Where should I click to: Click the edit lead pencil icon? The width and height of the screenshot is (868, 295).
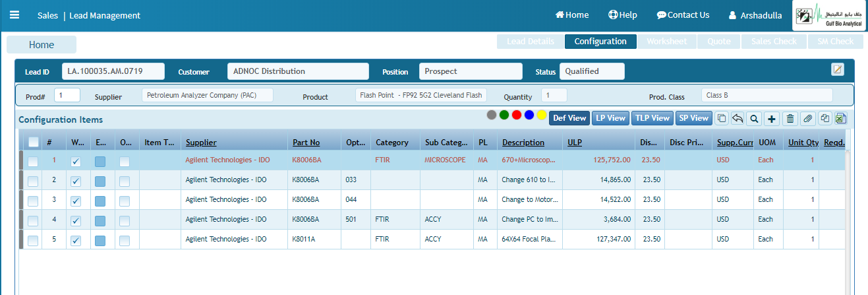[838, 69]
